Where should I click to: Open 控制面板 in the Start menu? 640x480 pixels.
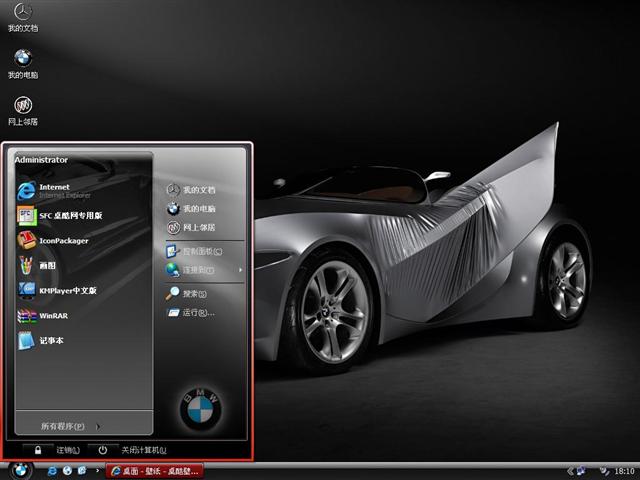tap(200, 251)
